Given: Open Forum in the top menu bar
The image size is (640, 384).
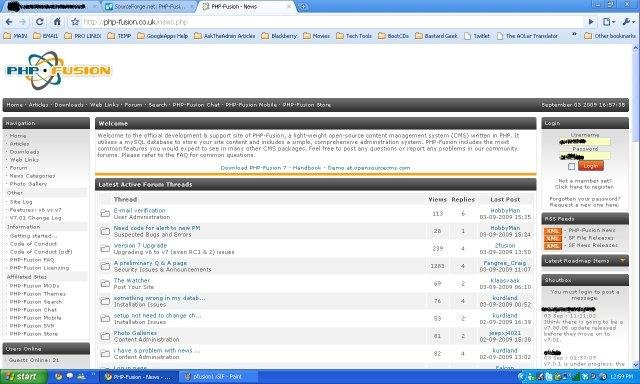Looking at the screenshot, I should pos(133,105).
